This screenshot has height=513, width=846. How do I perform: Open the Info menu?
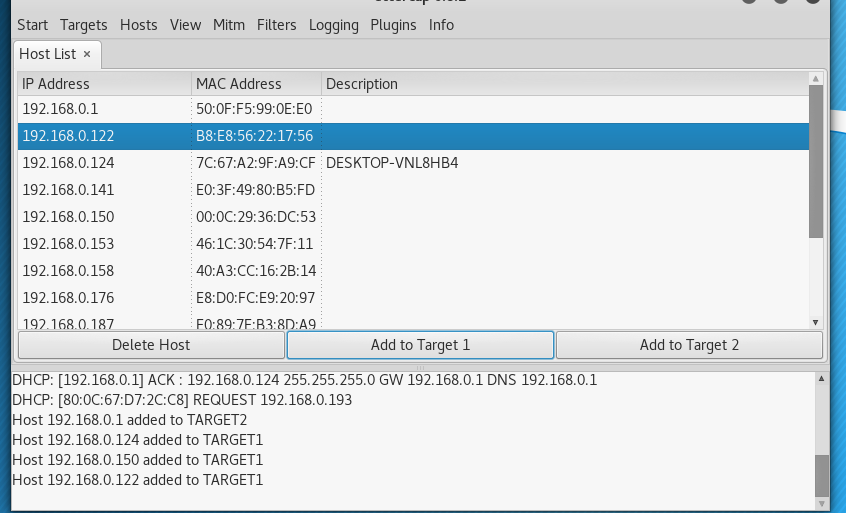[441, 25]
